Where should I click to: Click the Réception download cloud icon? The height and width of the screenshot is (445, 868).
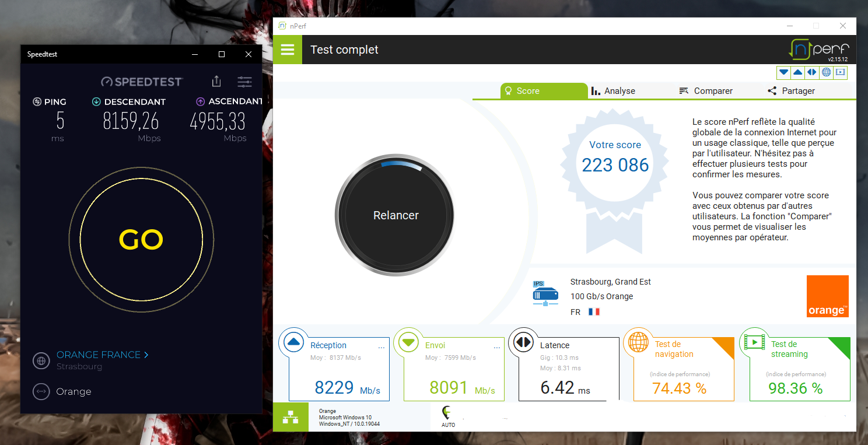click(294, 343)
